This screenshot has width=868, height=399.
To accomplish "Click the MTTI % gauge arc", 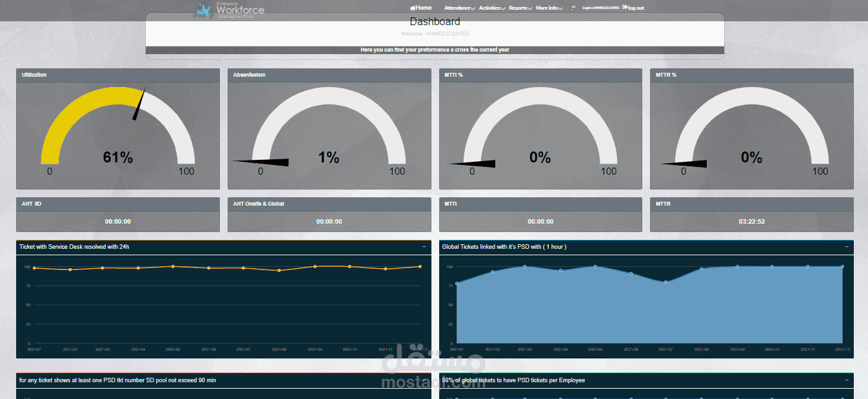I will click(540, 97).
